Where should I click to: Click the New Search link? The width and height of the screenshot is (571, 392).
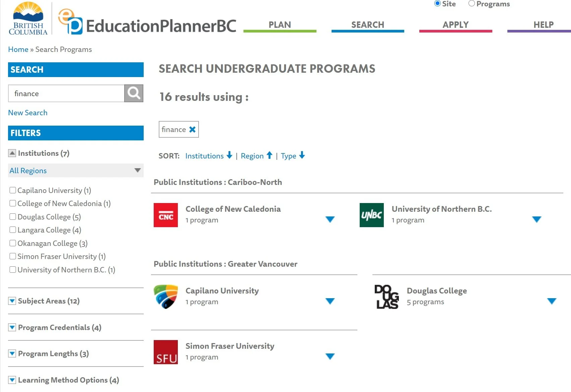click(27, 113)
